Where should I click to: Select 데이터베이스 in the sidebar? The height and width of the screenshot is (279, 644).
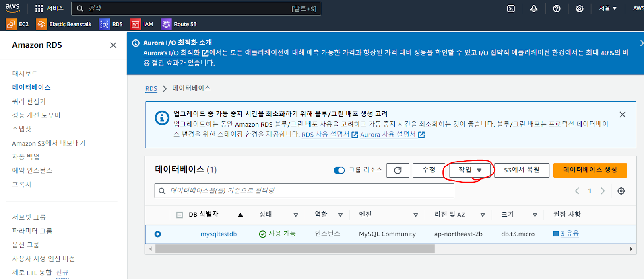coord(31,87)
